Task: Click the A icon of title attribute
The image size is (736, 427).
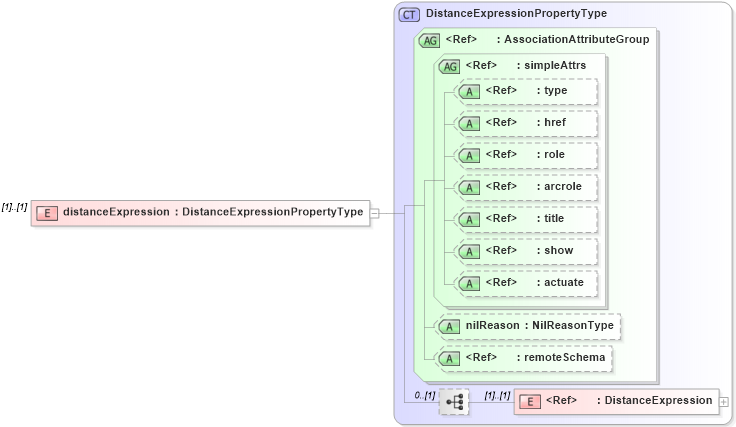Action: [469, 220]
